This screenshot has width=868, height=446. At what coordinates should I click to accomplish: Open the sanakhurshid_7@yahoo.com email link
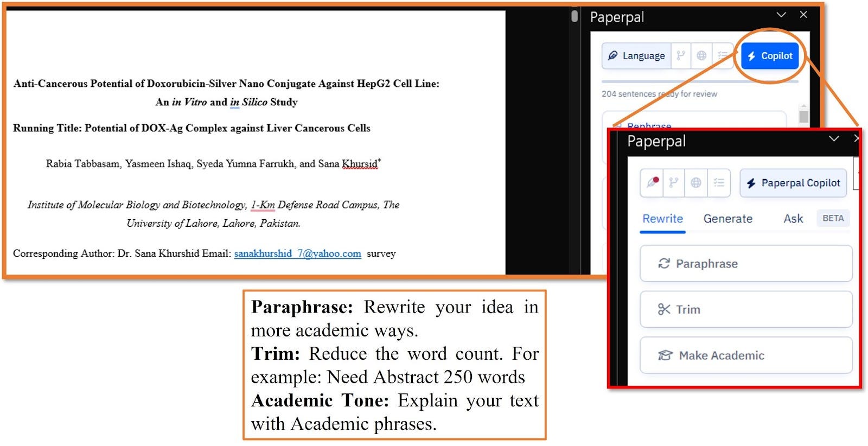pos(297,253)
